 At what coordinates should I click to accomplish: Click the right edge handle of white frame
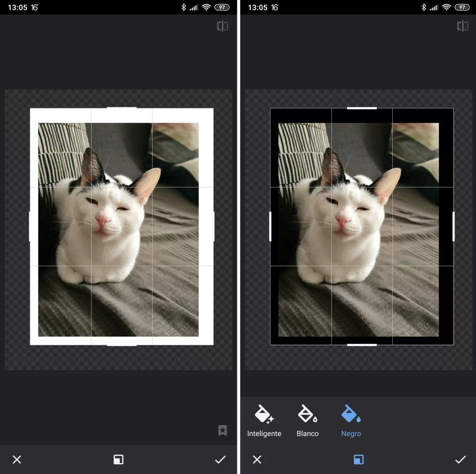pyautogui.click(x=213, y=226)
